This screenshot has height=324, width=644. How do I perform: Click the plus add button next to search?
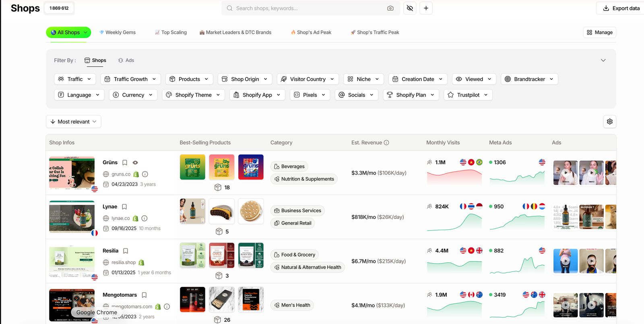[x=426, y=8]
